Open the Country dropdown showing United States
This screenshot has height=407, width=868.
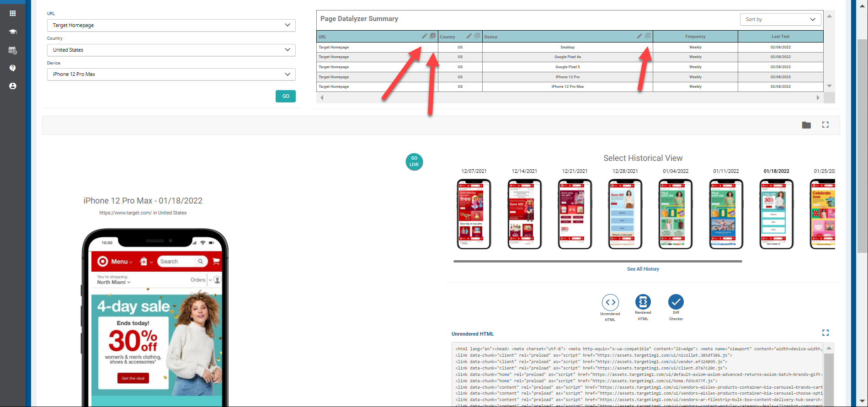pyautogui.click(x=171, y=50)
